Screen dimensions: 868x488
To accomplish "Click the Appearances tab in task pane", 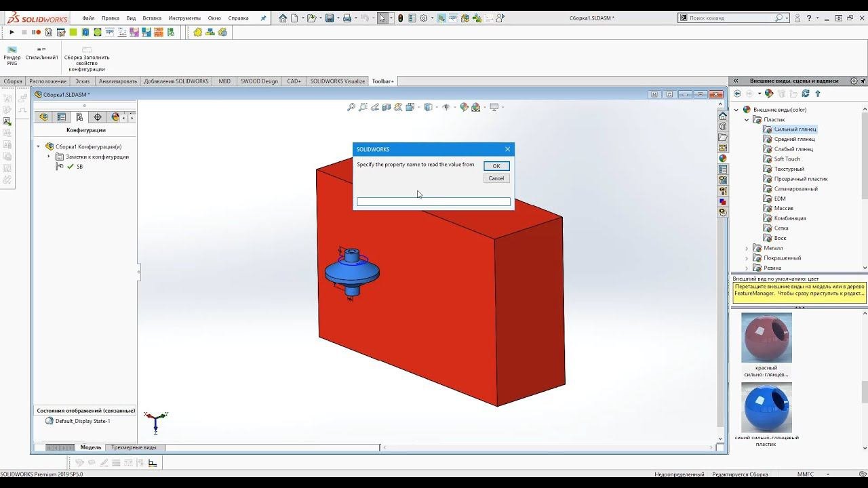I will (x=723, y=158).
